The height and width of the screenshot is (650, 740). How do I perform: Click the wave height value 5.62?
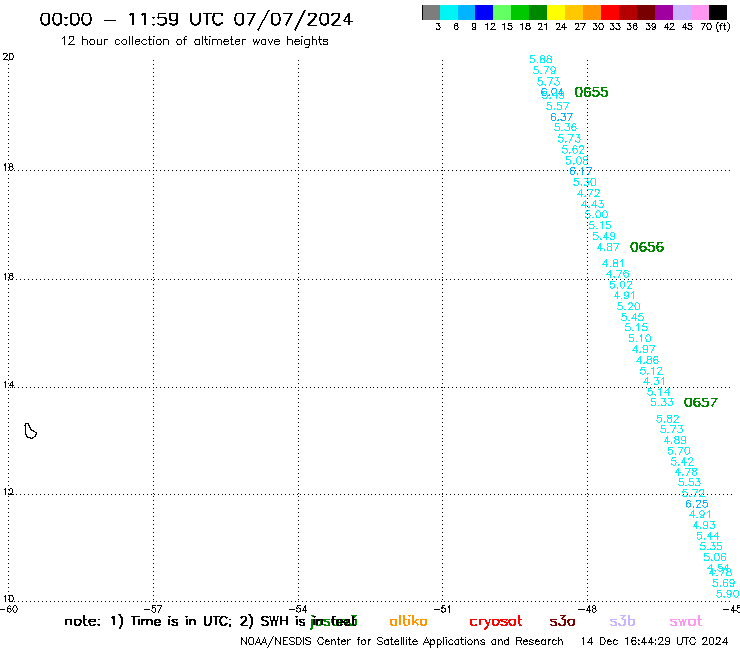click(x=573, y=150)
